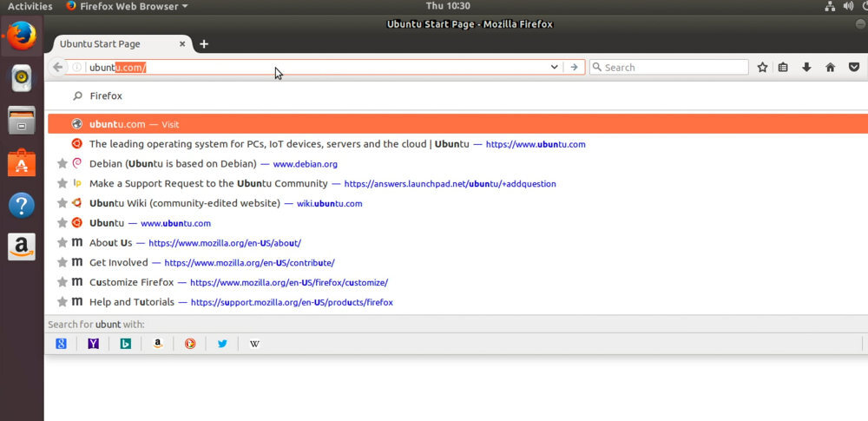Search ubunt with Yahoo icon
This screenshot has width=868, height=421.
pos(94,344)
